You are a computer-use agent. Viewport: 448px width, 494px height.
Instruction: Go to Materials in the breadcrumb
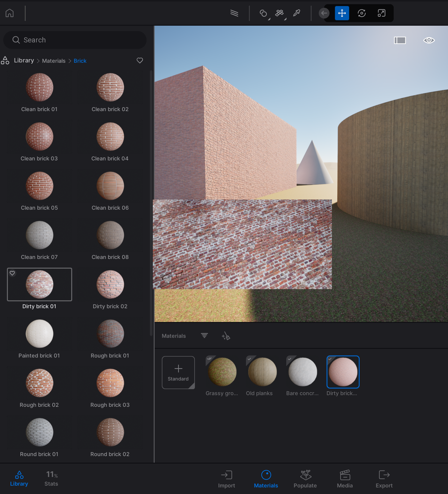pyautogui.click(x=54, y=61)
